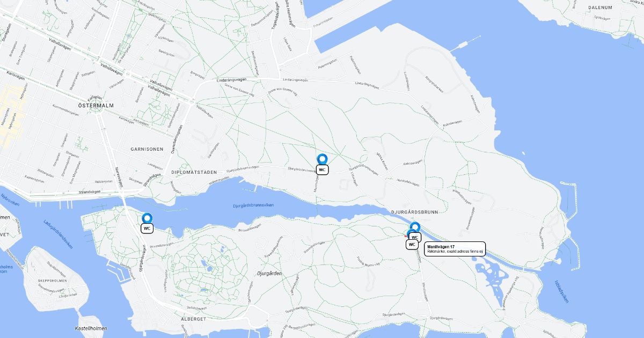Click the DIPLOMATSTADEN district label
This screenshot has width=644, height=338.
194,173
